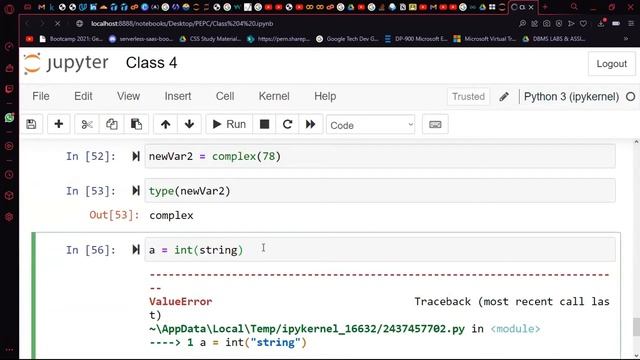Image resolution: width=640 pixels, height=360 pixels.
Task: Restart the kernel with the circular arrow
Action: [x=287, y=124]
